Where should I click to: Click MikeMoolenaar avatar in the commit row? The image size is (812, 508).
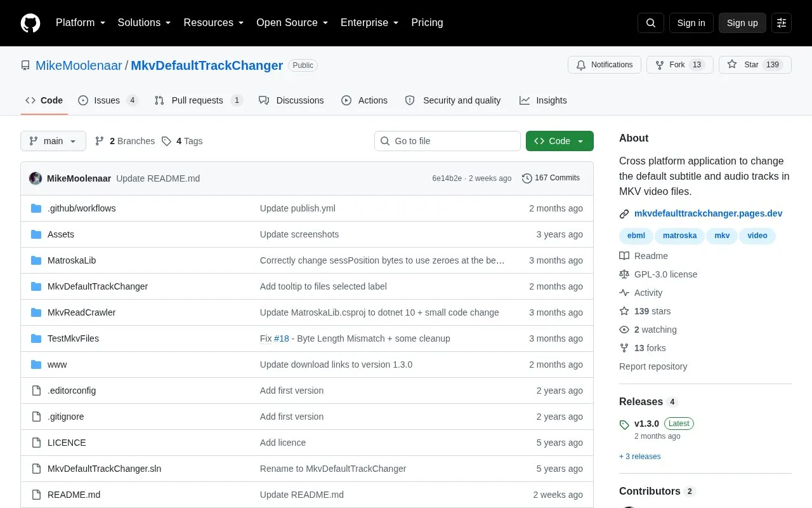click(36, 178)
